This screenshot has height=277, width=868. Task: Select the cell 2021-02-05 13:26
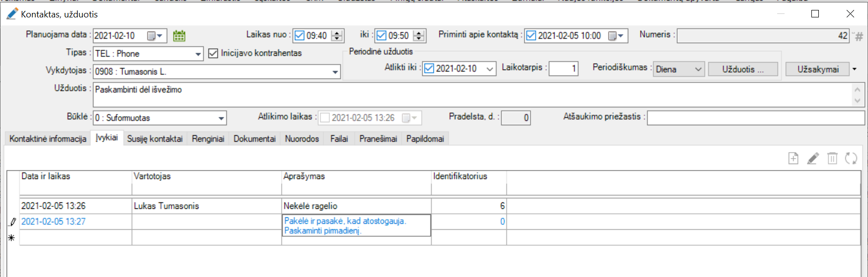[x=75, y=206]
